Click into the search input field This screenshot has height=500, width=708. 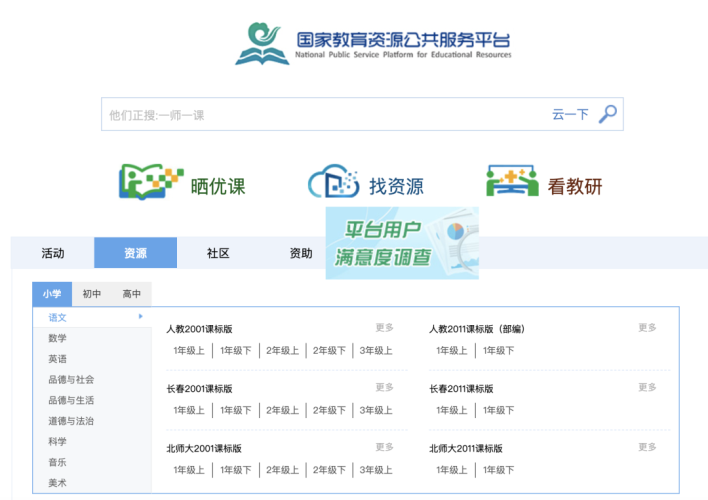320,115
